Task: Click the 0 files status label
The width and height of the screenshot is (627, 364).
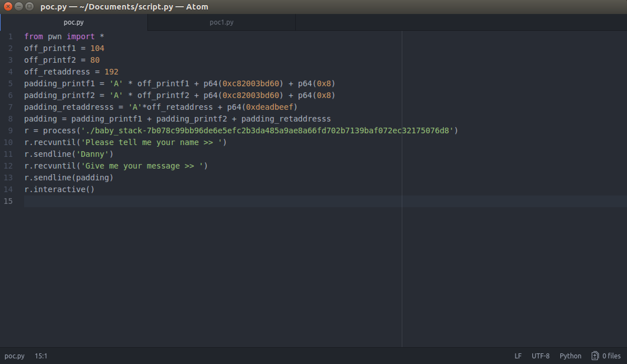Action: [611, 356]
